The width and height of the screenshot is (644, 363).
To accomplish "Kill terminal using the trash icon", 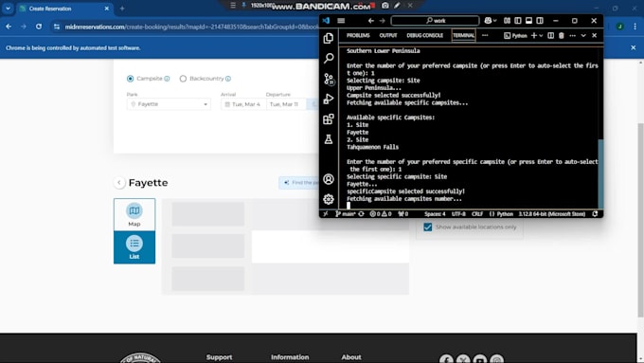I will coord(562,36).
